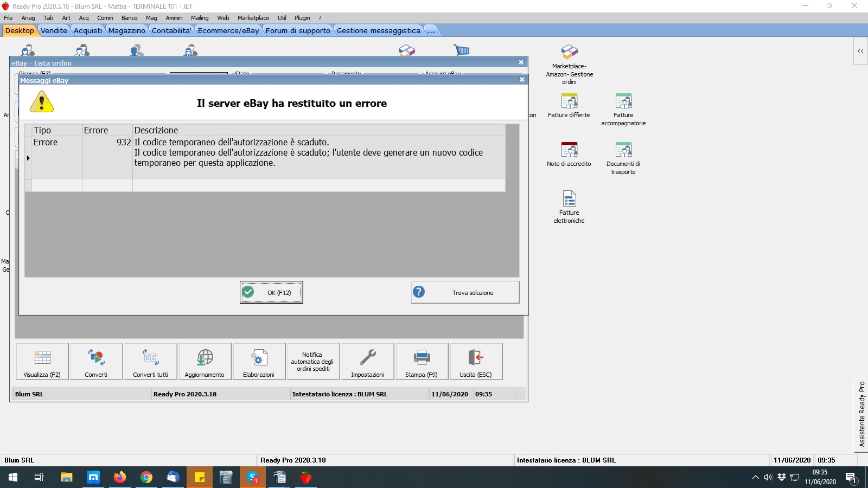868x488 pixels.
Task: Select the error 932 row marker
Action: 28,158
